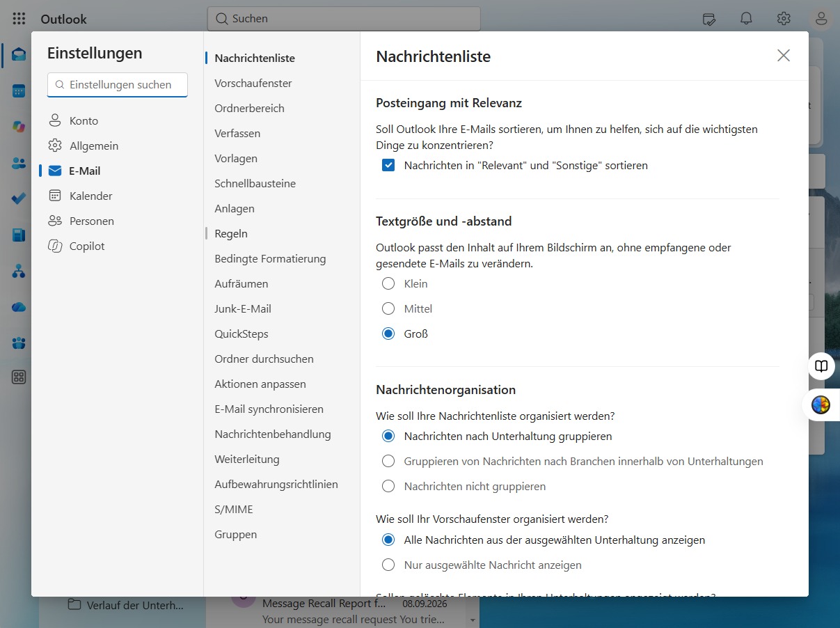
Task: Open the Org Explorer app icon
Action: [19, 271]
